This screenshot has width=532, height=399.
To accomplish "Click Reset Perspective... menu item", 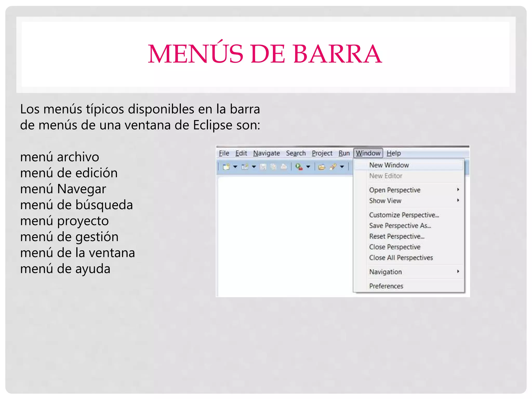I will [409, 236].
